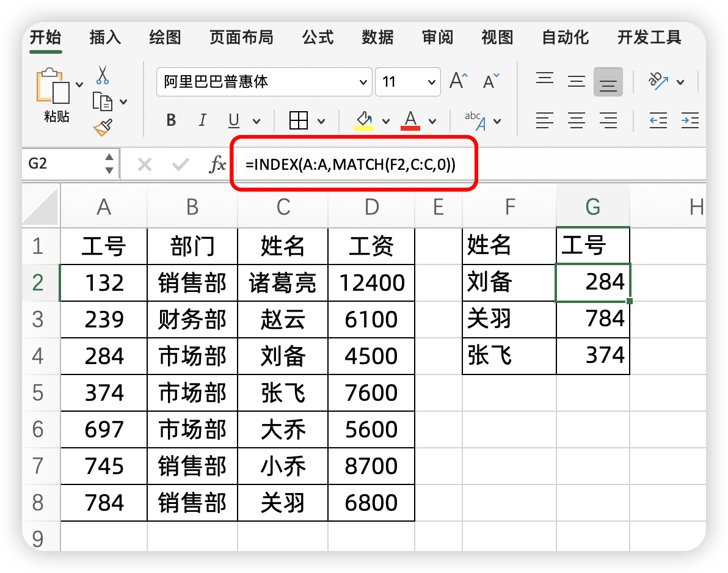Viewport: 728px width, 573px height.
Task: Expand fill color dropdown arrow
Action: coord(386,122)
